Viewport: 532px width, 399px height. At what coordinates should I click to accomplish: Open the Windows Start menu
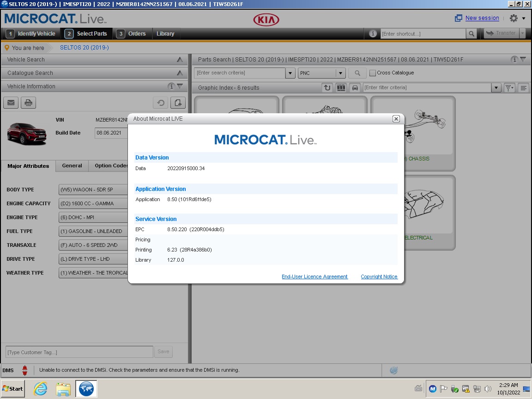12,389
